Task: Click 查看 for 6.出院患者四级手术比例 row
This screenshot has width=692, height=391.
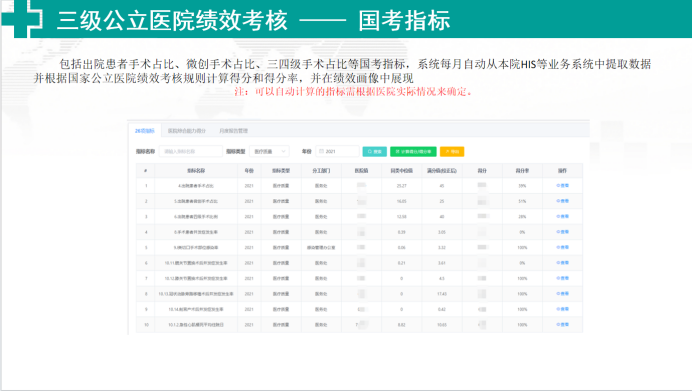Action: (x=562, y=217)
